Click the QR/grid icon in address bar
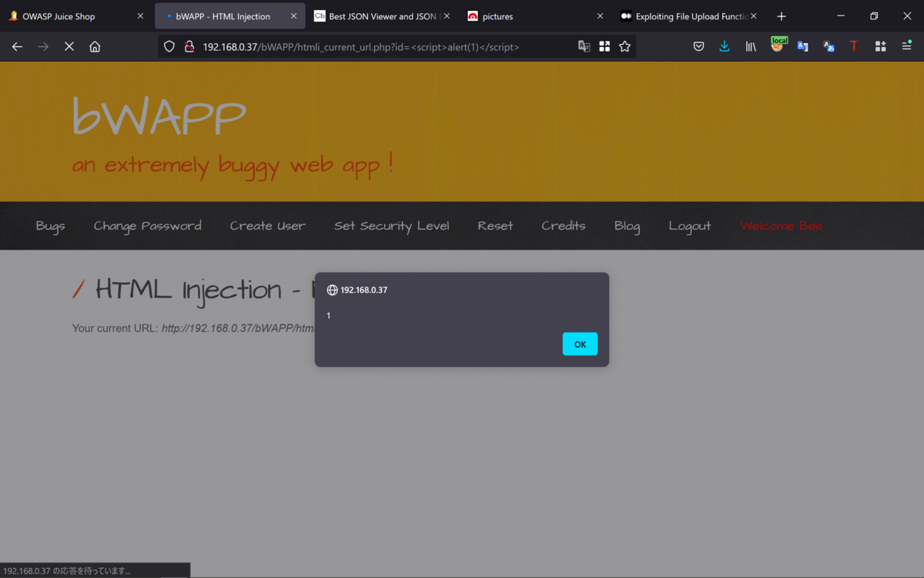The image size is (924, 578). 604,46
